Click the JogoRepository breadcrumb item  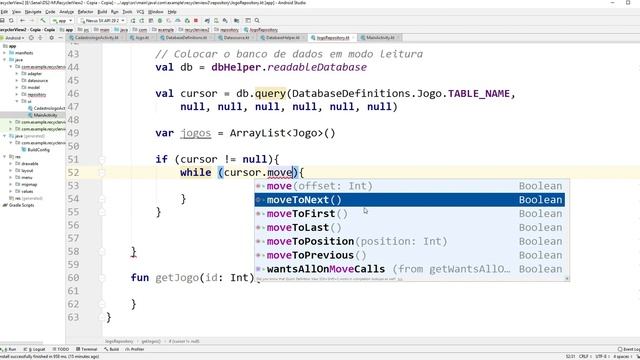click(261, 30)
